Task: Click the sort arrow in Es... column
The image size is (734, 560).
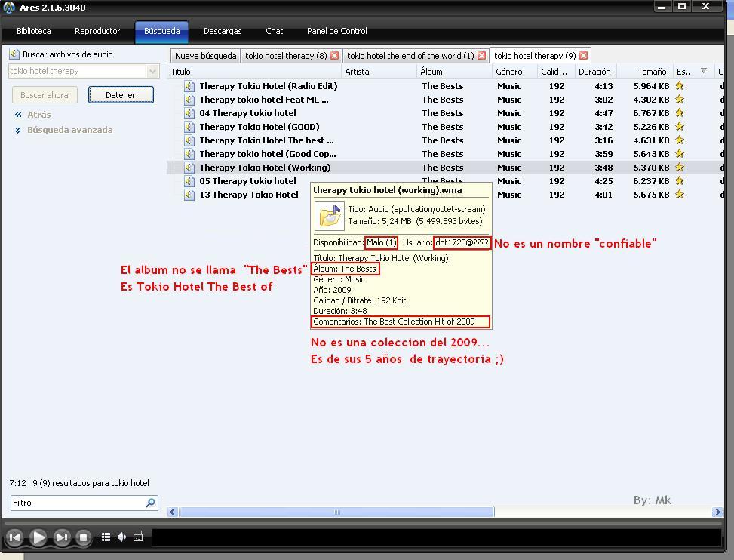Action: 704,71
